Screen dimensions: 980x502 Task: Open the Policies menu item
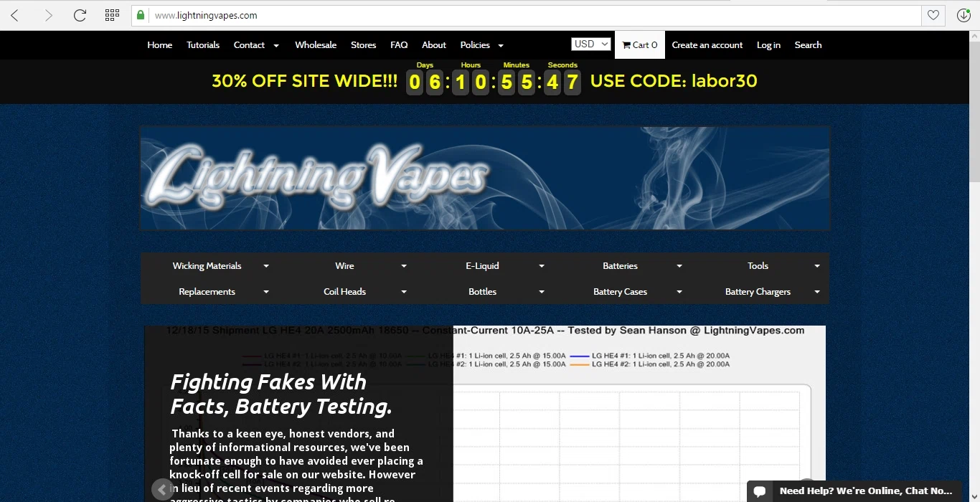pos(475,44)
